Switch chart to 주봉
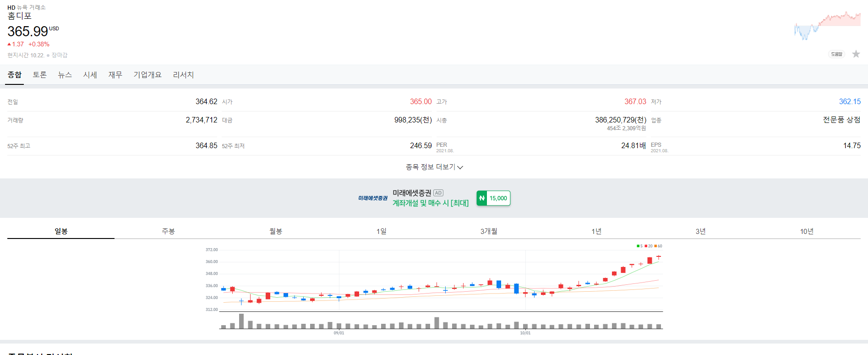This screenshot has width=868, height=355. 168,231
